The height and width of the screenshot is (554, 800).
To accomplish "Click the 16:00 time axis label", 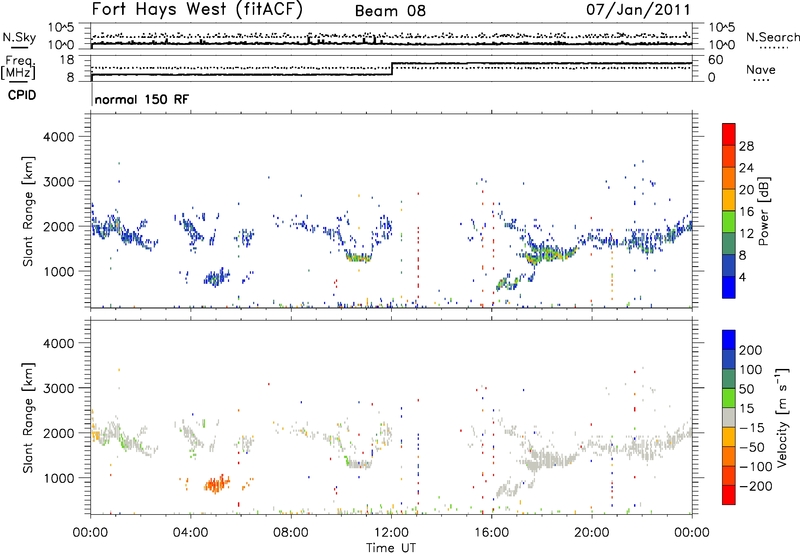I will (x=491, y=532).
